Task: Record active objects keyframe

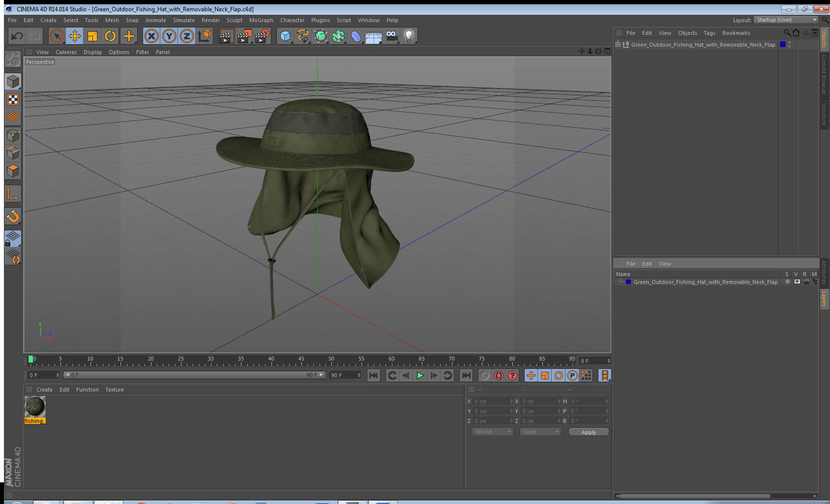Action: click(x=485, y=375)
